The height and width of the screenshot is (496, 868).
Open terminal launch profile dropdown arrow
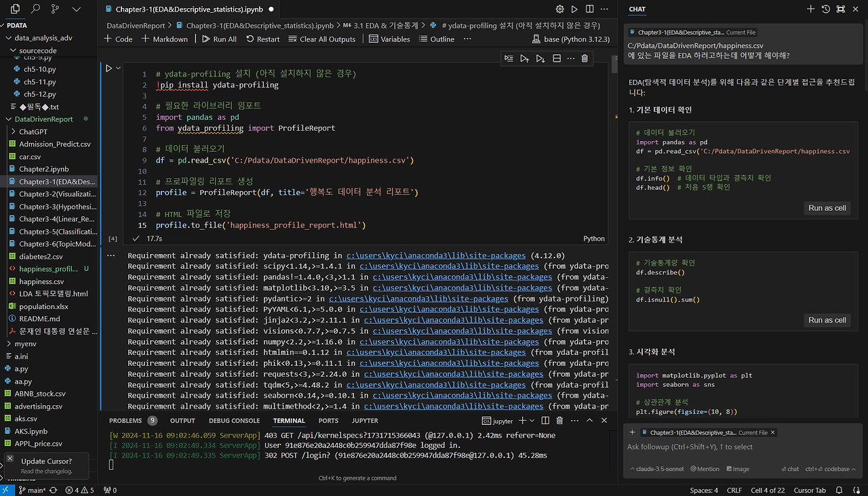point(532,421)
